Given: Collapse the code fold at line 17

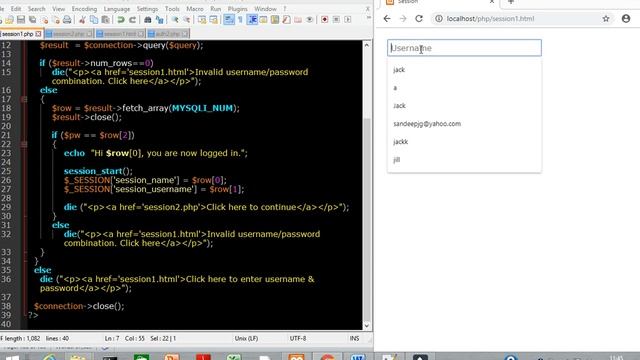Looking at the screenshot, I should point(24,99).
